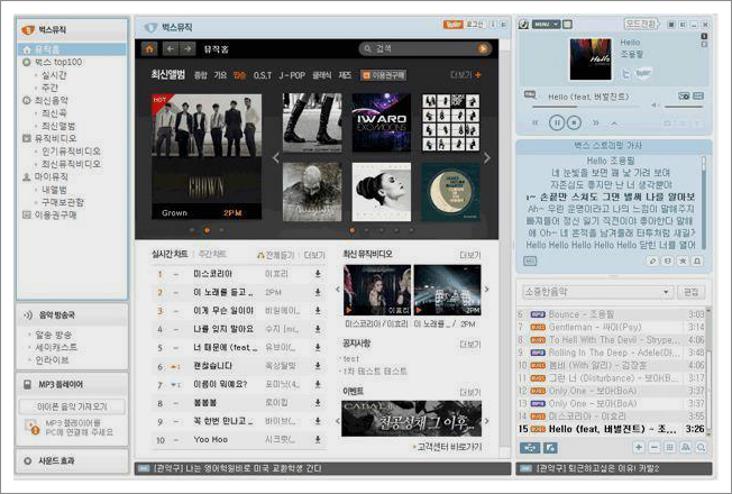Navigate forward with the right arrow button

coord(187,49)
